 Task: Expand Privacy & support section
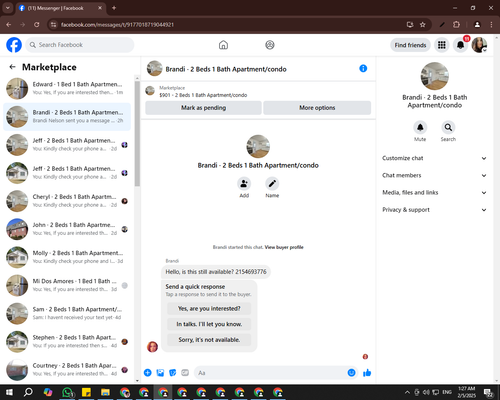click(x=434, y=210)
